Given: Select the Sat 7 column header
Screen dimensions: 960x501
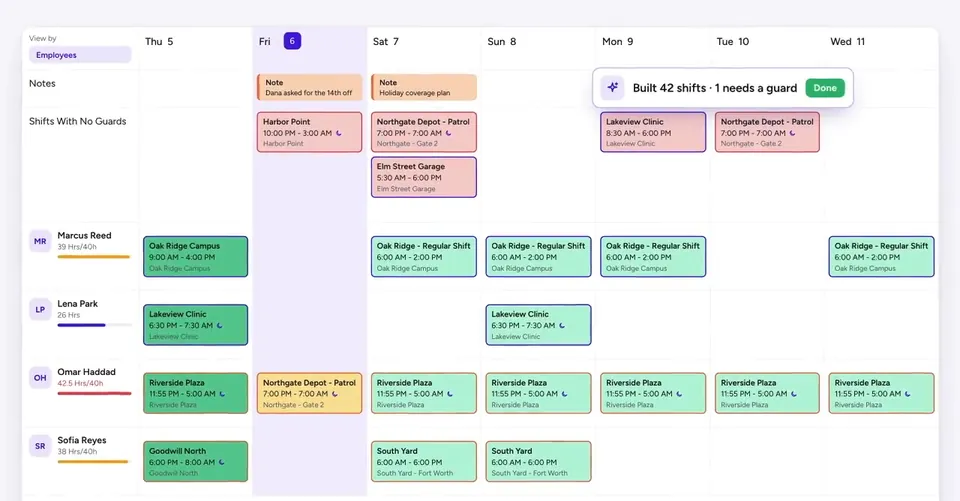Looking at the screenshot, I should click(x=386, y=42).
